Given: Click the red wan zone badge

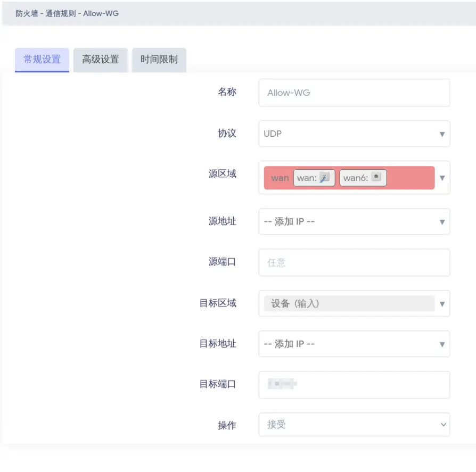Looking at the screenshot, I should [279, 178].
